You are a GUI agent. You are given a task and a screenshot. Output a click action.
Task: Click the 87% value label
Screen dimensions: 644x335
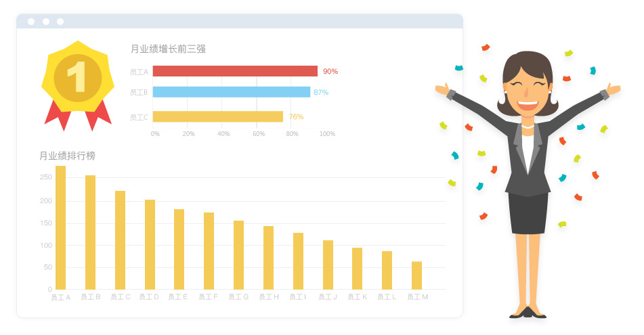pyautogui.click(x=321, y=92)
